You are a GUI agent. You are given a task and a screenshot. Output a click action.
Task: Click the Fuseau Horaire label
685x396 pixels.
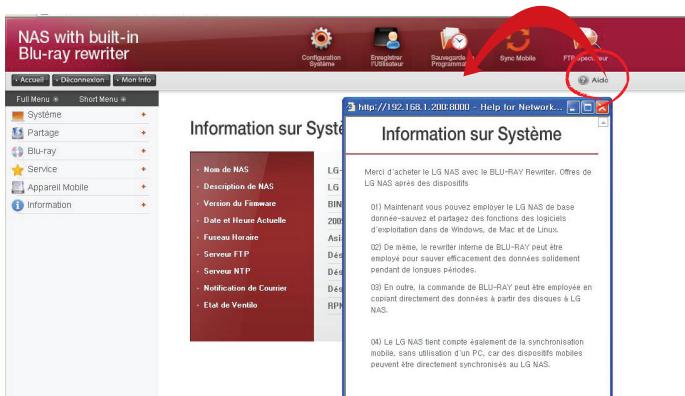(x=231, y=238)
